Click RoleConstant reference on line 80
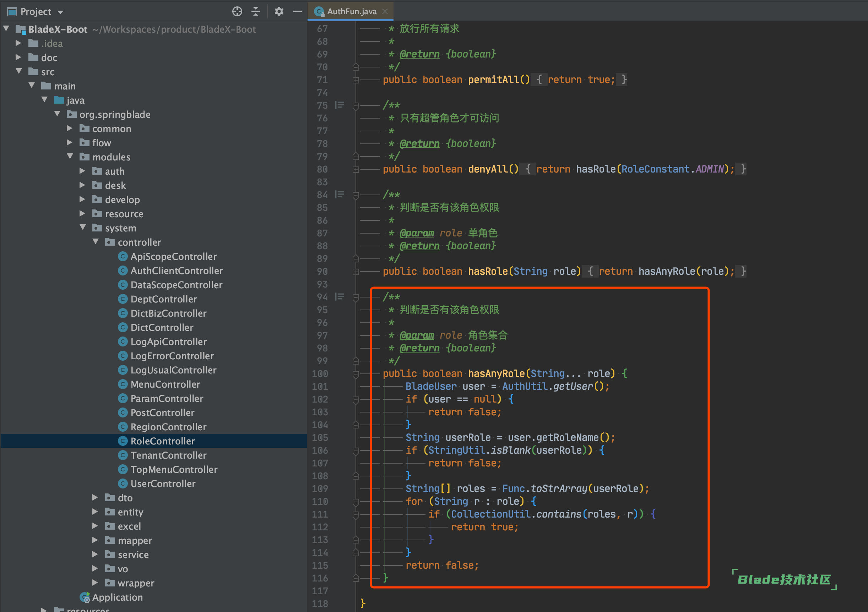Viewport: 868px width, 612px height. (655, 169)
